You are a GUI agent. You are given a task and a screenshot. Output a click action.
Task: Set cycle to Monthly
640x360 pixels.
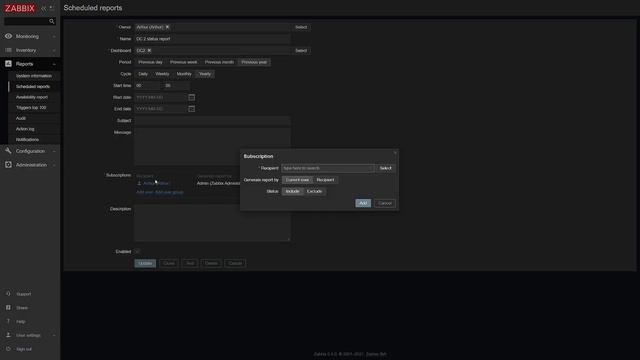point(184,74)
